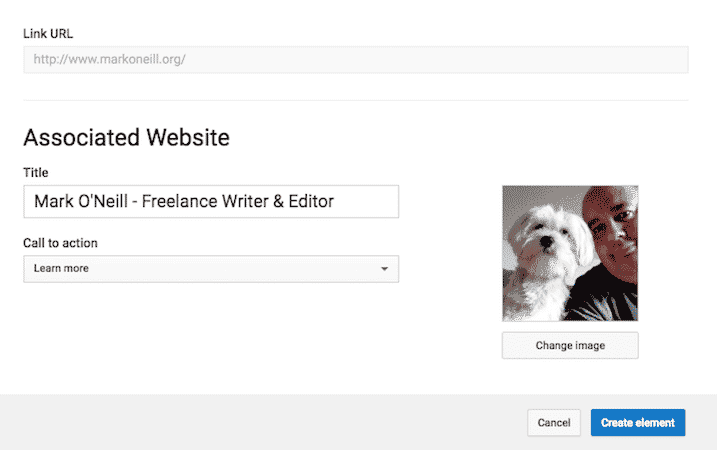Click the divider line above Associated Website

[355, 100]
